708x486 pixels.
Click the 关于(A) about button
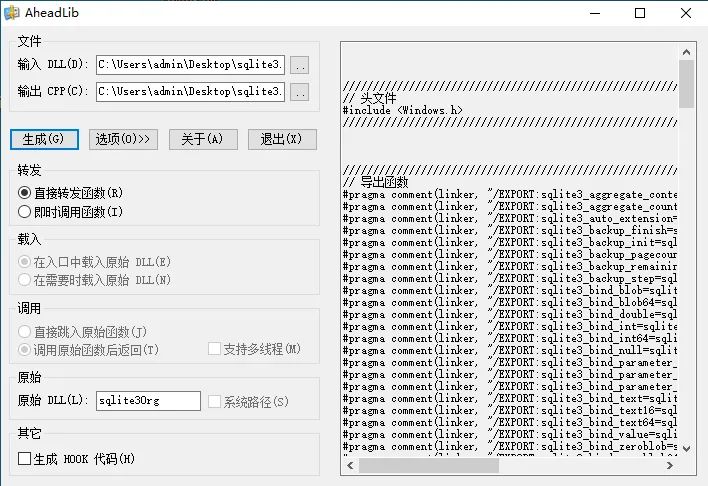coord(203,139)
